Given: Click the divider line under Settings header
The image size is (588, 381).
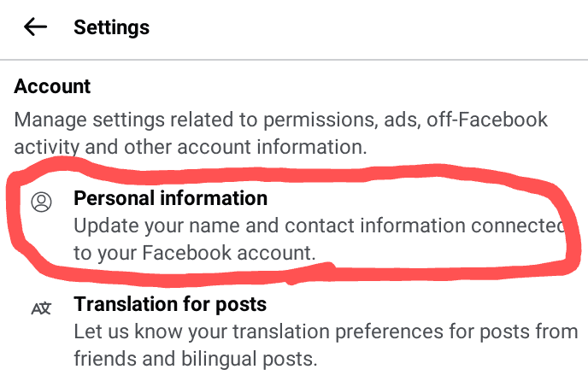Looking at the screenshot, I should (x=294, y=60).
